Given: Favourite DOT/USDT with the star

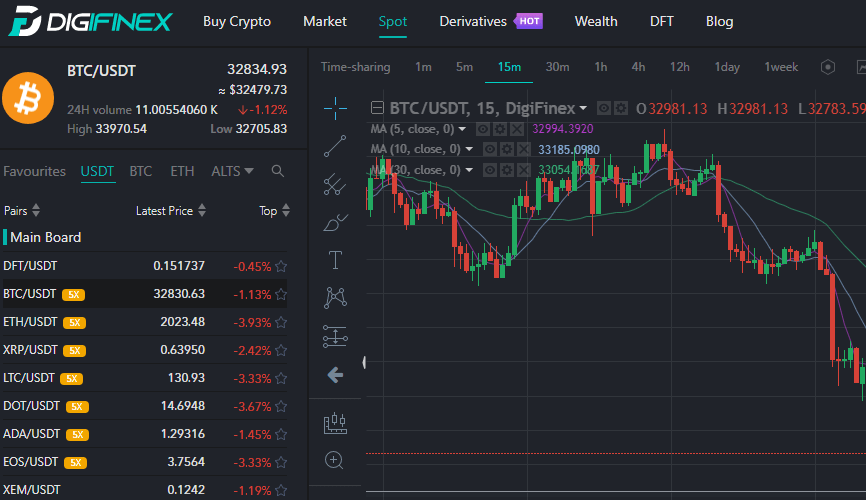Looking at the screenshot, I should click(x=281, y=407).
